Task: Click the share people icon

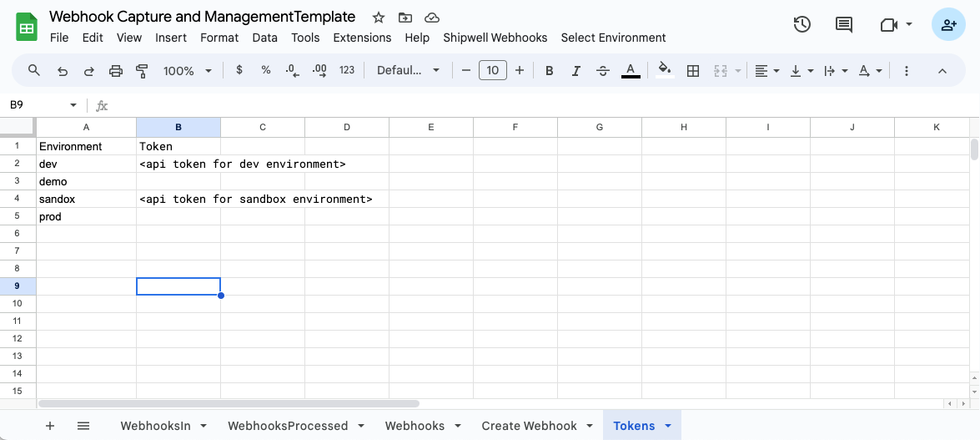Action: 948,24
